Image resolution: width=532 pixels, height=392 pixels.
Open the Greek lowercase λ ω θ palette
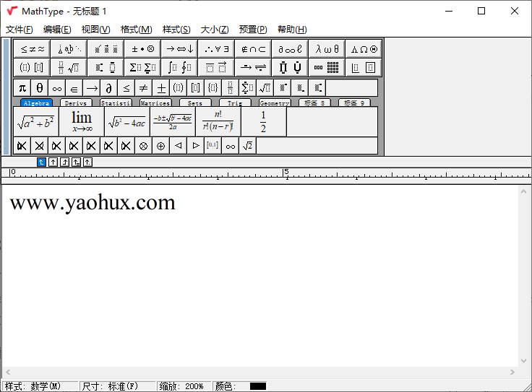pos(327,49)
